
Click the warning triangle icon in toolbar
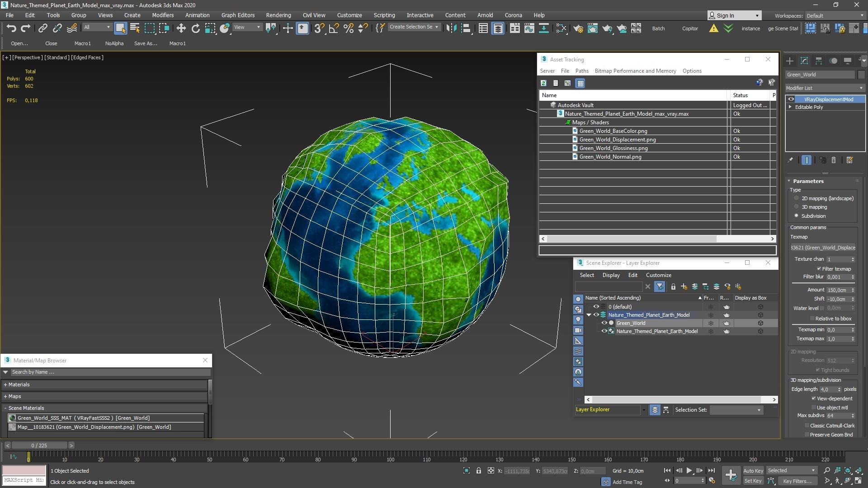coord(713,28)
